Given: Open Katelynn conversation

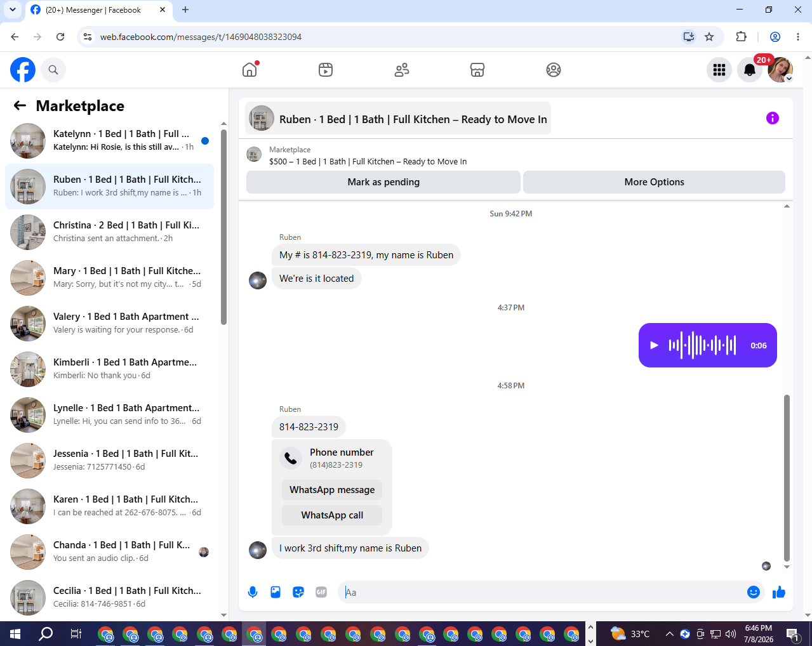Looking at the screenshot, I should 109,141.
